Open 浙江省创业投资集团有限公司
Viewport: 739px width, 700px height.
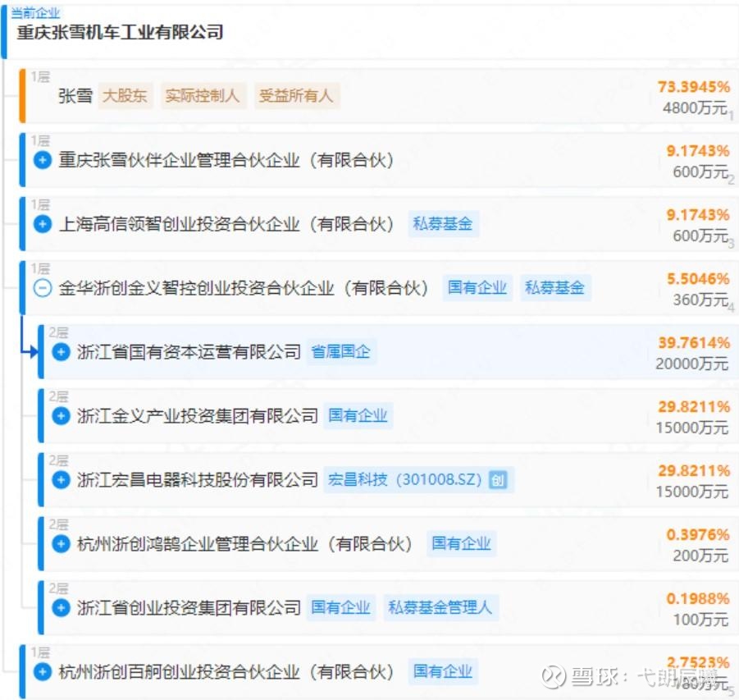(x=189, y=607)
